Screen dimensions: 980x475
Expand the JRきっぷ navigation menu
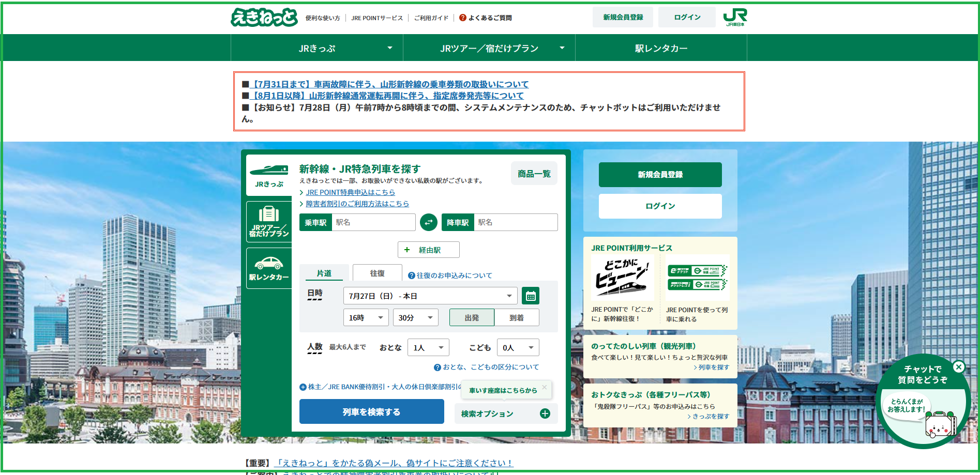(317, 48)
